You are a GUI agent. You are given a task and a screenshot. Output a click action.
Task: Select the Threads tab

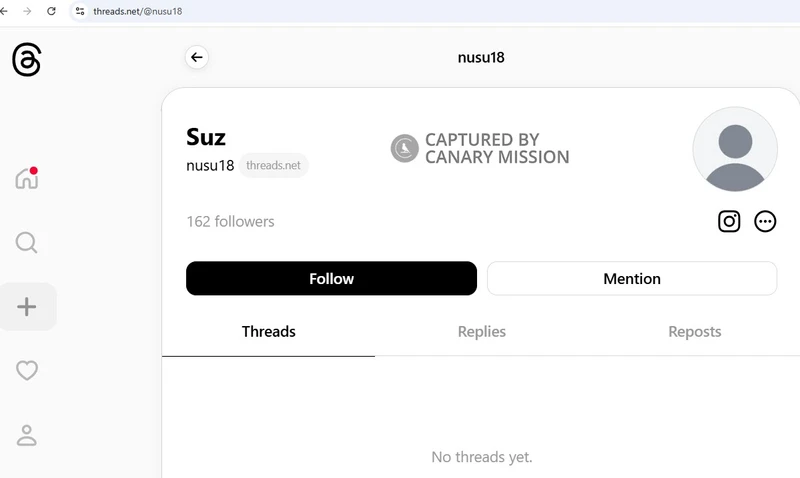(x=268, y=332)
